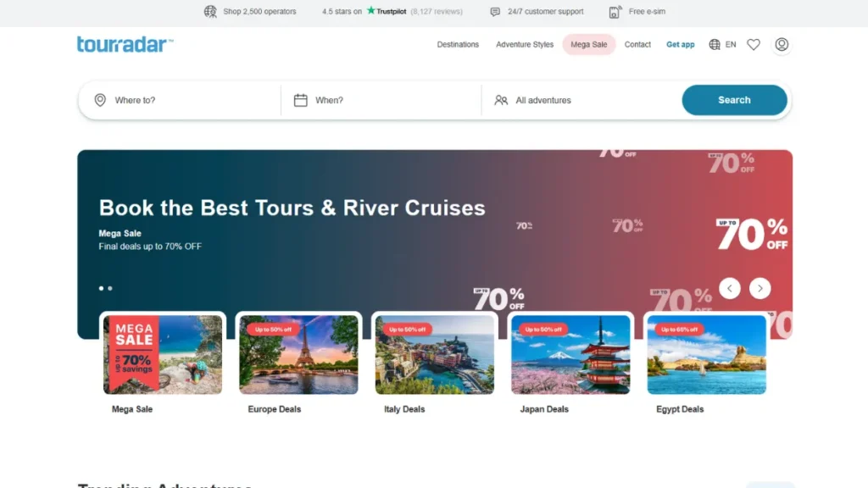Go to previous banner slide arrow
The width and height of the screenshot is (868, 488).
(x=730, y=288)
